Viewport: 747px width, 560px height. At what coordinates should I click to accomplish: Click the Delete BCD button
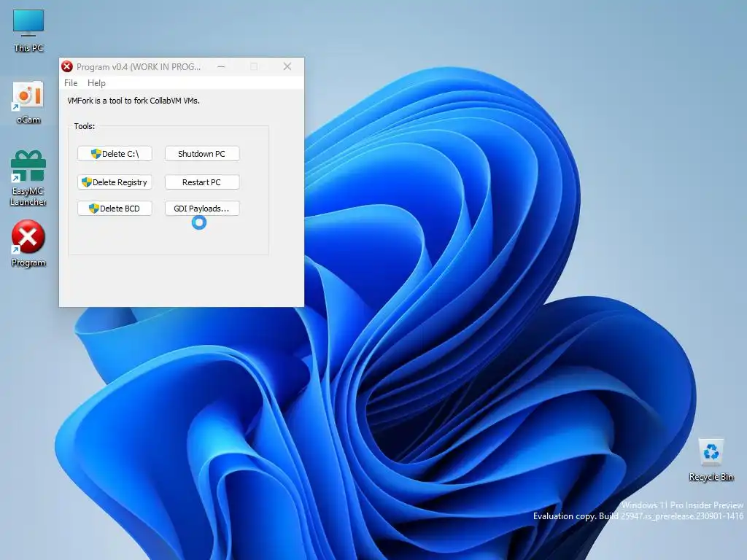[115, 209]
